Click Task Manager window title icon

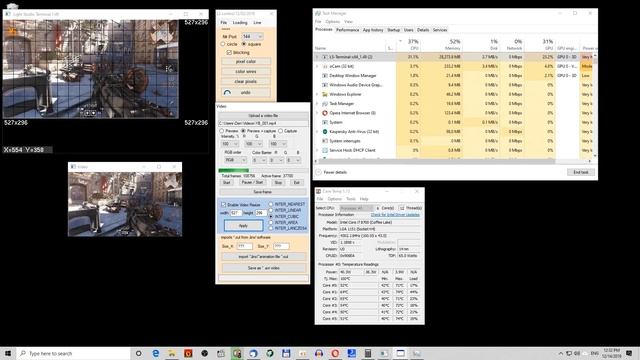click(x=318, y=13)
